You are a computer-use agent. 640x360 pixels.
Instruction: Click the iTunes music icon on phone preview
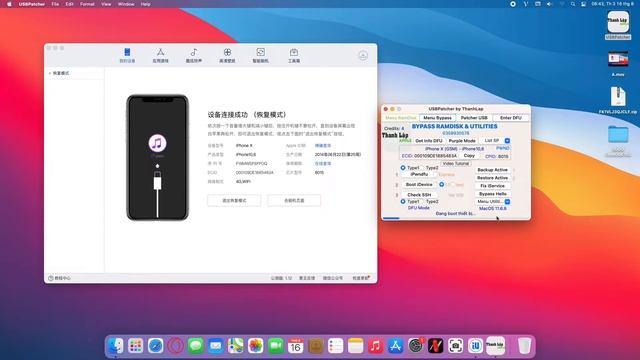157,143
